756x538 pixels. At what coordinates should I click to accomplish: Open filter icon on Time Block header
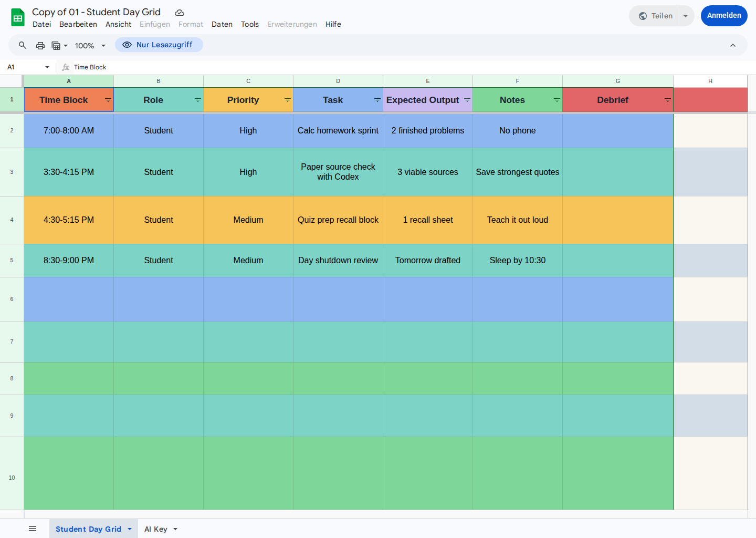pos(108,100)
